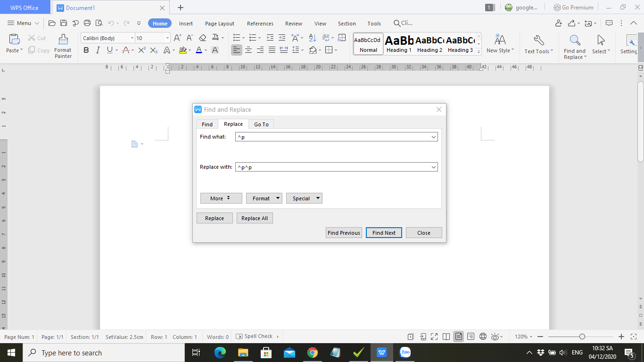
Task: Expand the More search options
Action: coord(221,198)
